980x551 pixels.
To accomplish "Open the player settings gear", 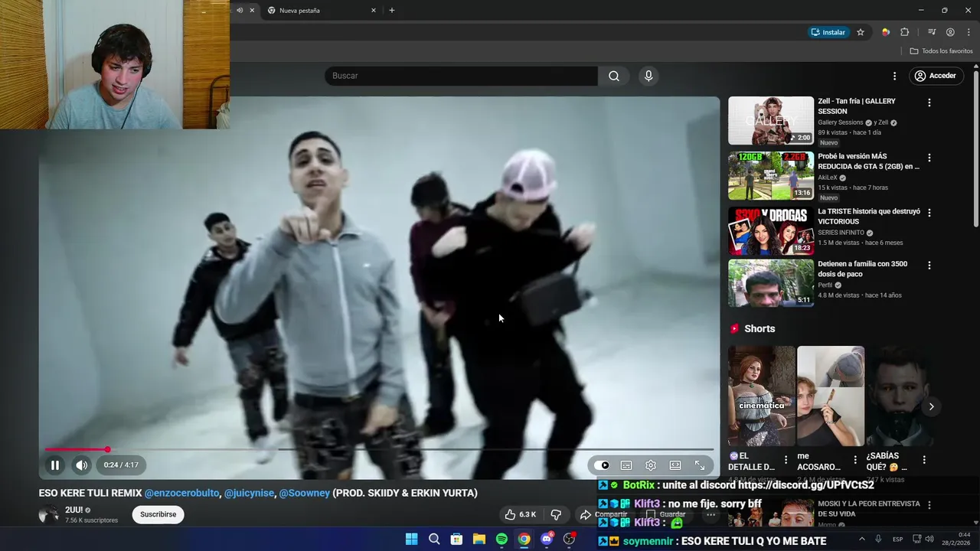I will 651,465.
